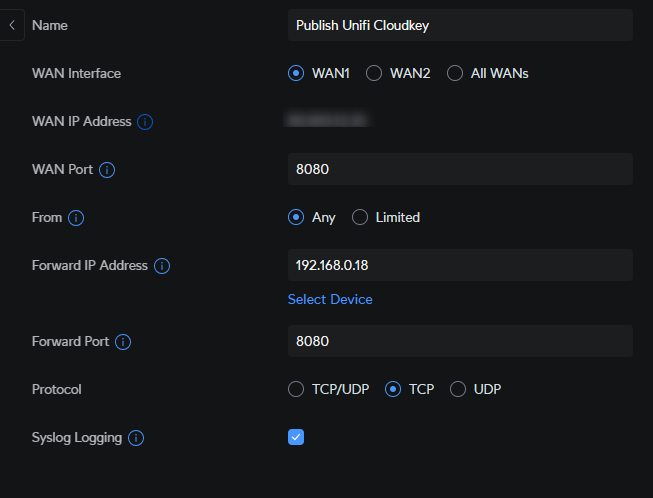Click the back arrow chevron button
Viewport: 653px width, 498px height.
point(12,25)
